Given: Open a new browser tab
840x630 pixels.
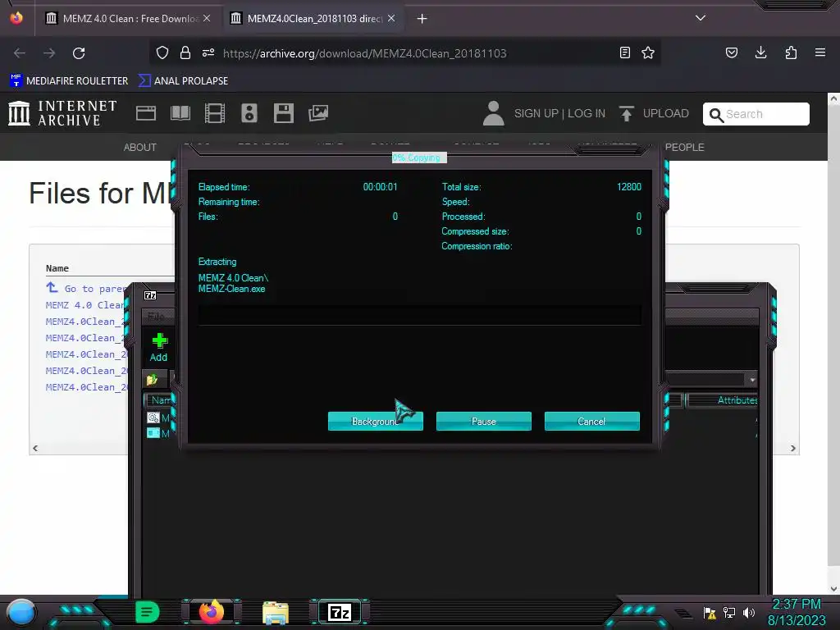Looking at the screenshot, I should click(422, 19).
